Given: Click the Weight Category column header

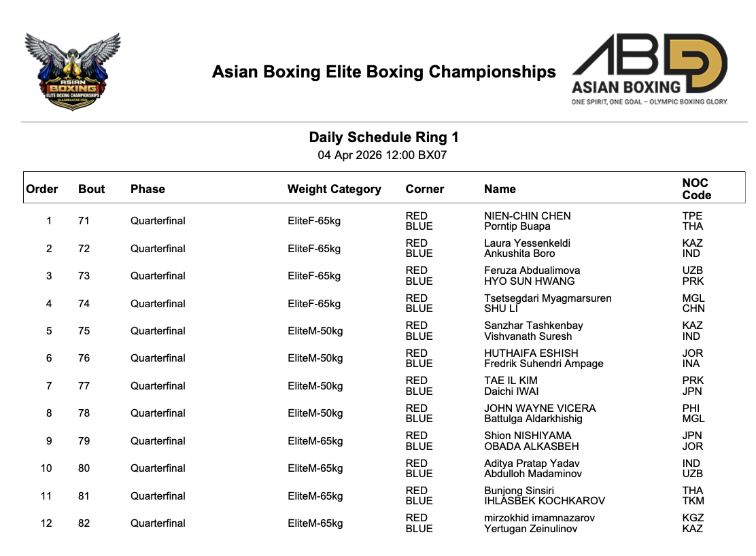Looking at the screenshot, I should (x=334, y=189).
